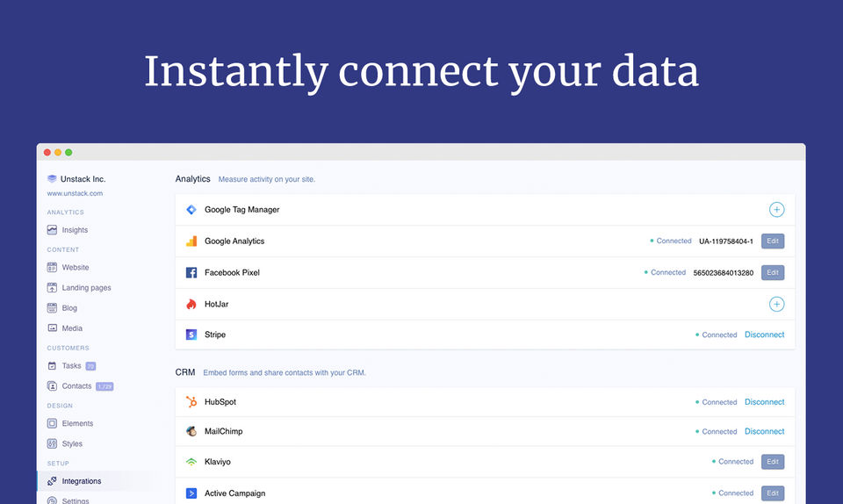Image resolution: width=843 pixels, height=504 pixels.
Task: Click the HotJar flame icon
Action: 191,305
